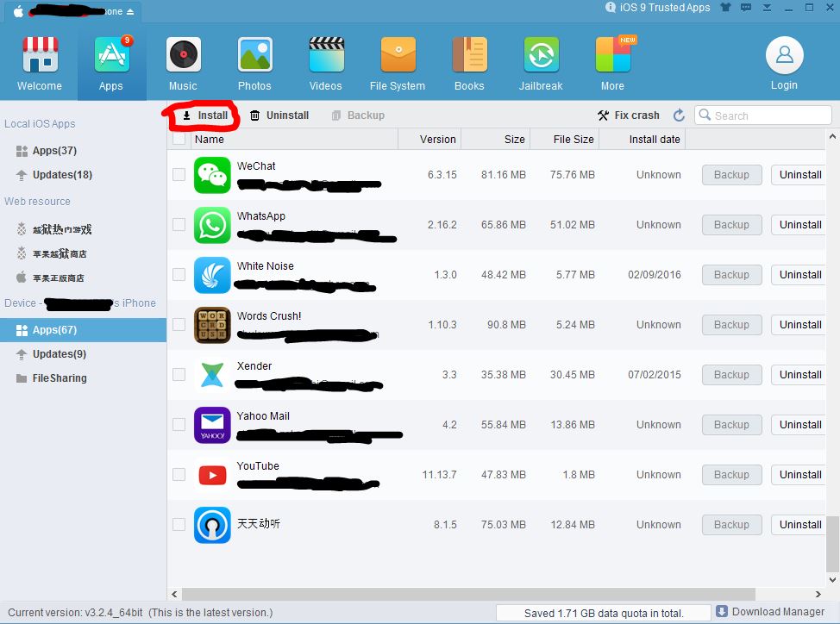Check the Words Crush! row checkbox

tap(179, 324)
